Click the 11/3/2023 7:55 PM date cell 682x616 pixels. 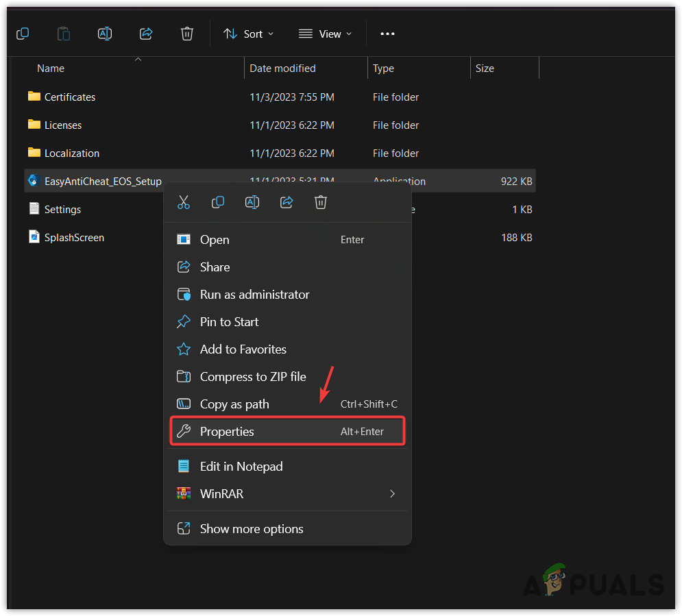click(292, 97)
